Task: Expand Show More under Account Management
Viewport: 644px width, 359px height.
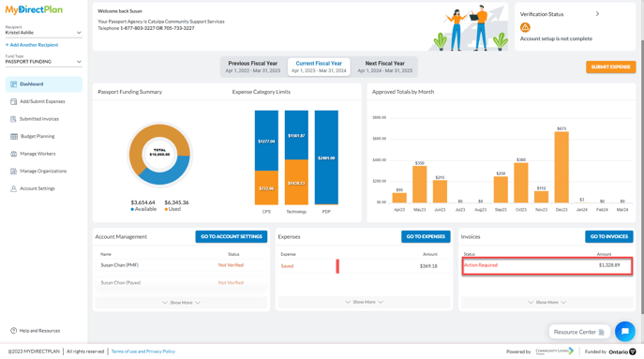Action: (181, 303)
